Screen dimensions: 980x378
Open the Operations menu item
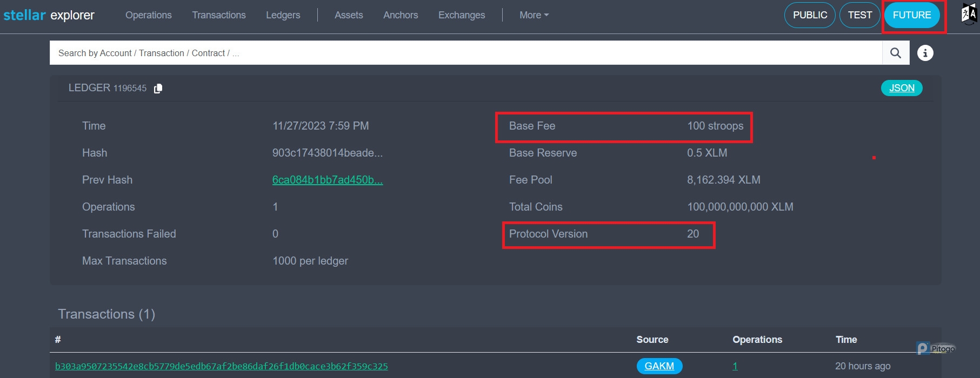148,15
